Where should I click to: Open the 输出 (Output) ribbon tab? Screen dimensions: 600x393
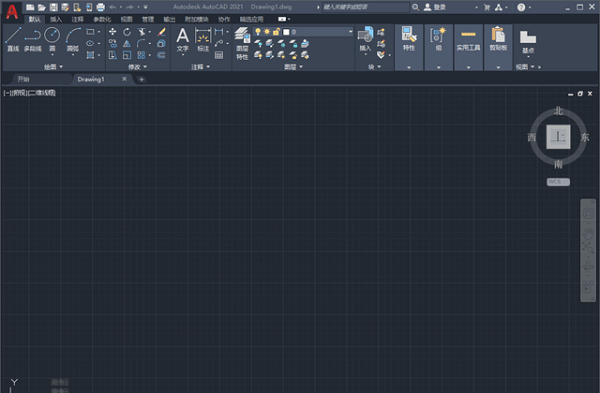tap(169, 19)
